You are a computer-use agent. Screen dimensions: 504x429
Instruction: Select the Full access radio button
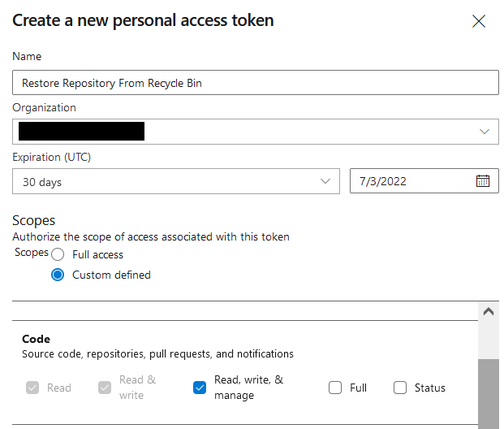click(58, 254)
